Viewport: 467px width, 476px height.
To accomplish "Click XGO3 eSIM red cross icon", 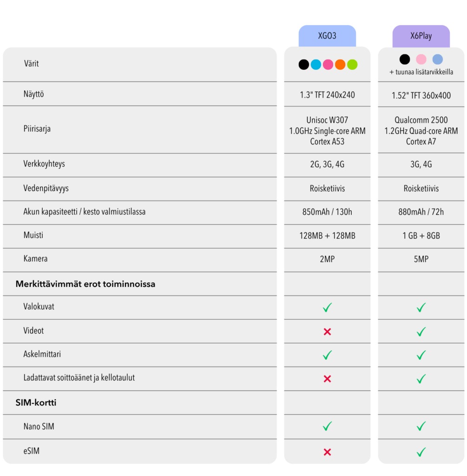I will (x=327, y=452).
